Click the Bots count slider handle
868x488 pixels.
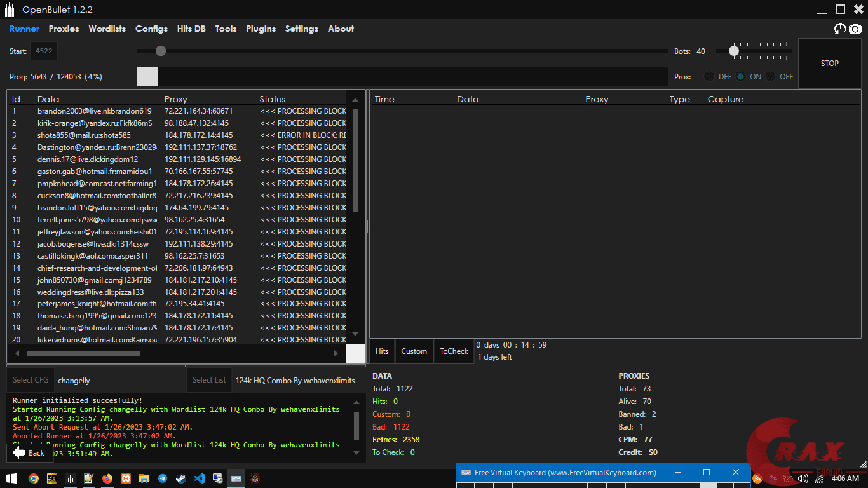pyautogui.click(x=734, y=51)
